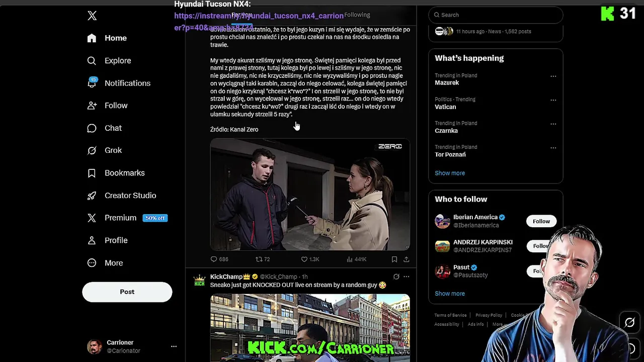Click Show more under Who to follow

click(450, 294)
